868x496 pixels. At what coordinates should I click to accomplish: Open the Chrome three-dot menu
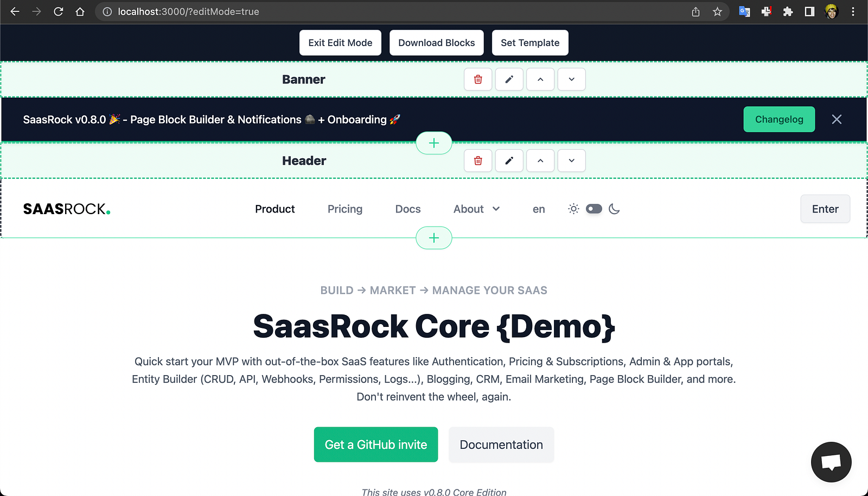pyautogui.click(x=853, y=11)
